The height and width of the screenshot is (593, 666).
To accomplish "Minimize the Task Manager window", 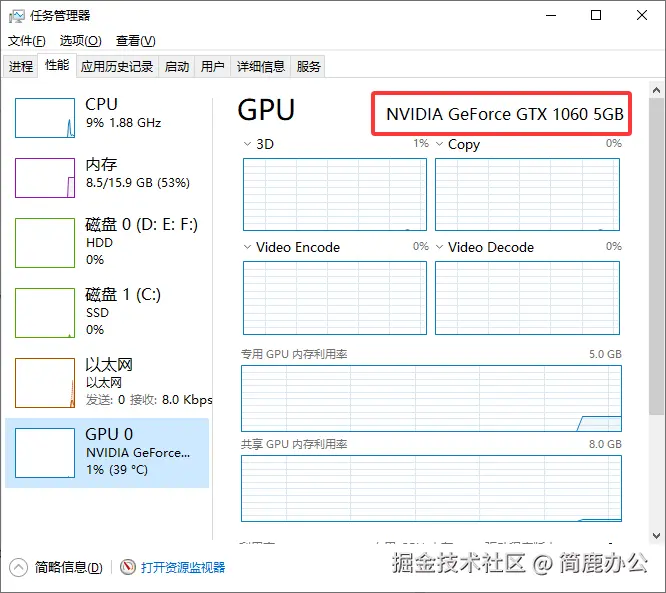I will 551,15.
